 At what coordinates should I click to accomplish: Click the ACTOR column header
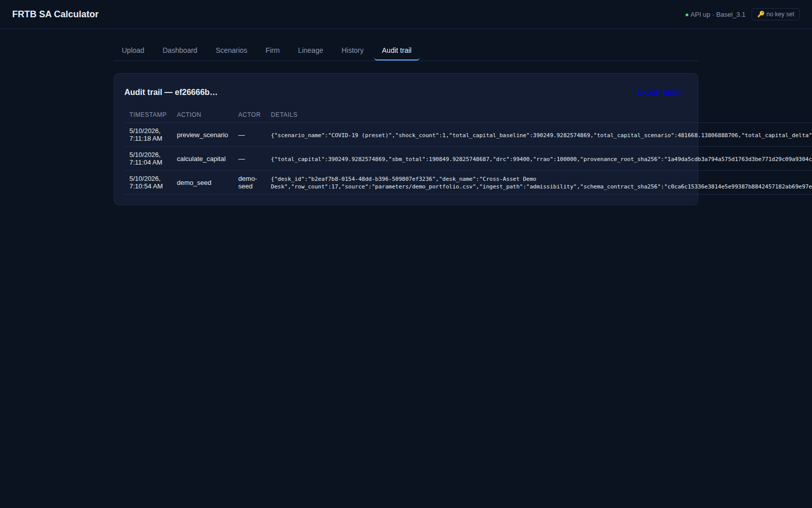click(249, 115)
